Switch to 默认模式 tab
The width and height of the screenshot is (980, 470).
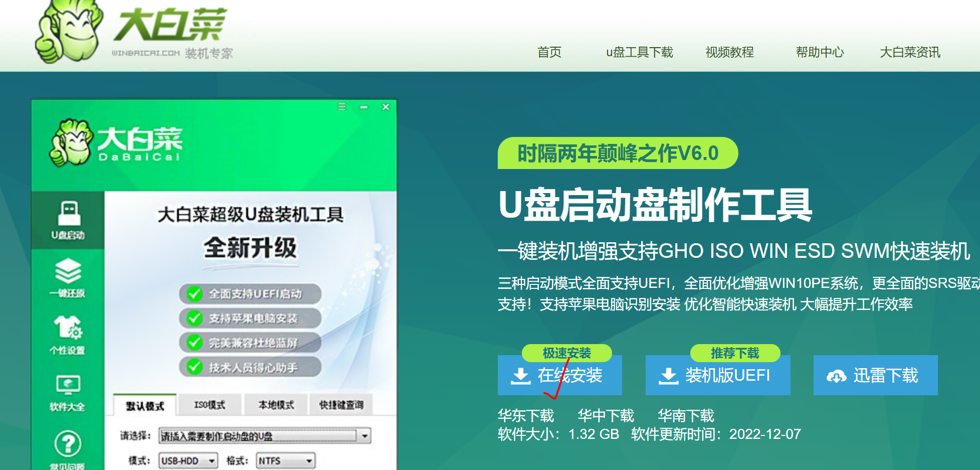[x=145, y=405]
